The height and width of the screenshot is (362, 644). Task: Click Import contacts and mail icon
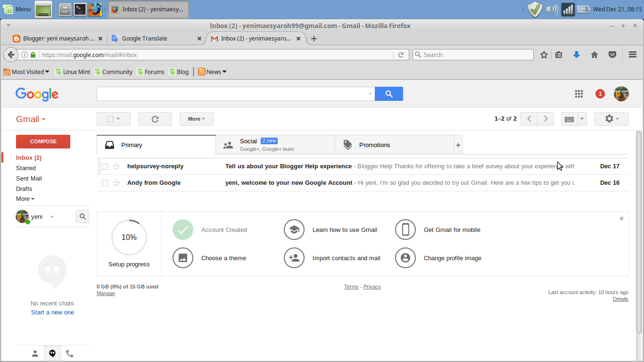point(294,258)
